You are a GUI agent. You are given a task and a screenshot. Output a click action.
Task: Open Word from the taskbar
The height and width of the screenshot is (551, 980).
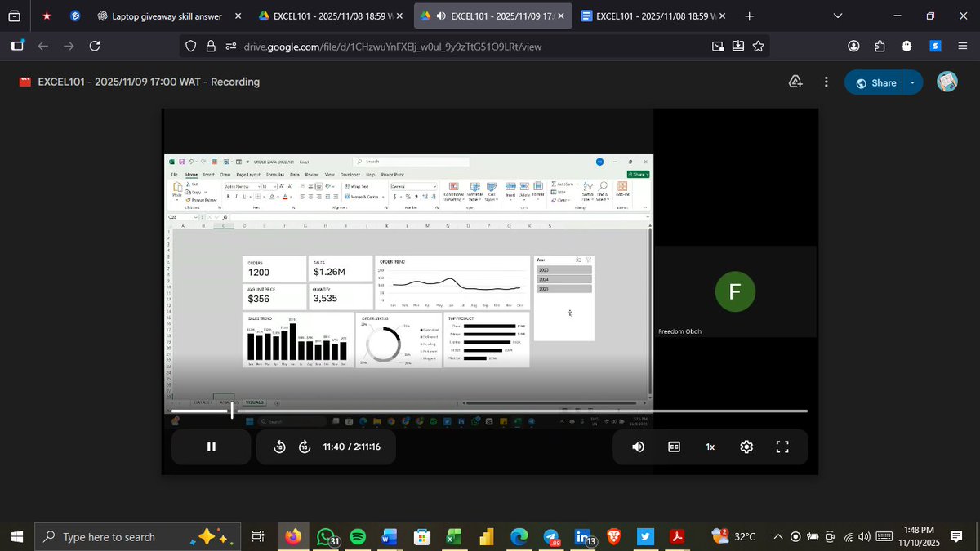point(389,537)
